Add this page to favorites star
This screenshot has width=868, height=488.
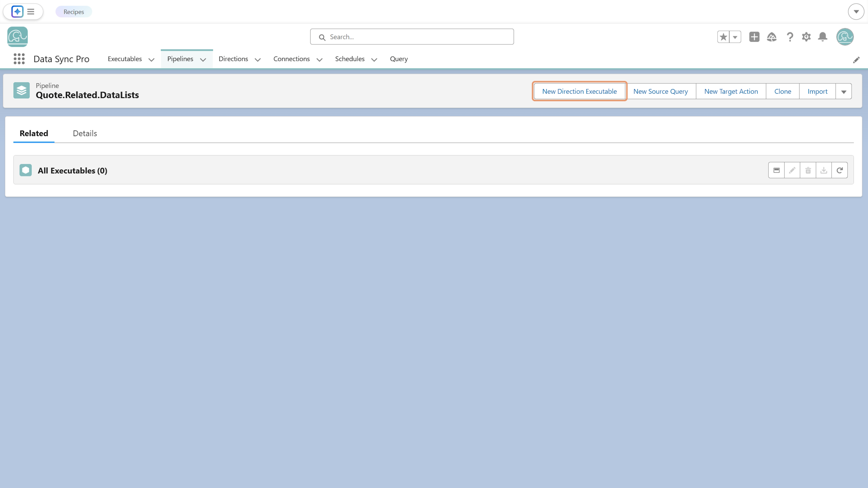tap(723, 37)
